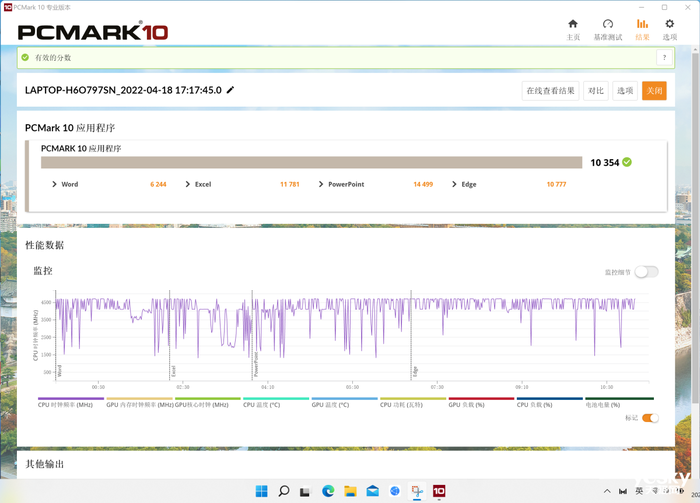The width and height of the screenshot is (700, 503).
Task: Open Task View in the taskbar
Action: (x=305, y=491)
